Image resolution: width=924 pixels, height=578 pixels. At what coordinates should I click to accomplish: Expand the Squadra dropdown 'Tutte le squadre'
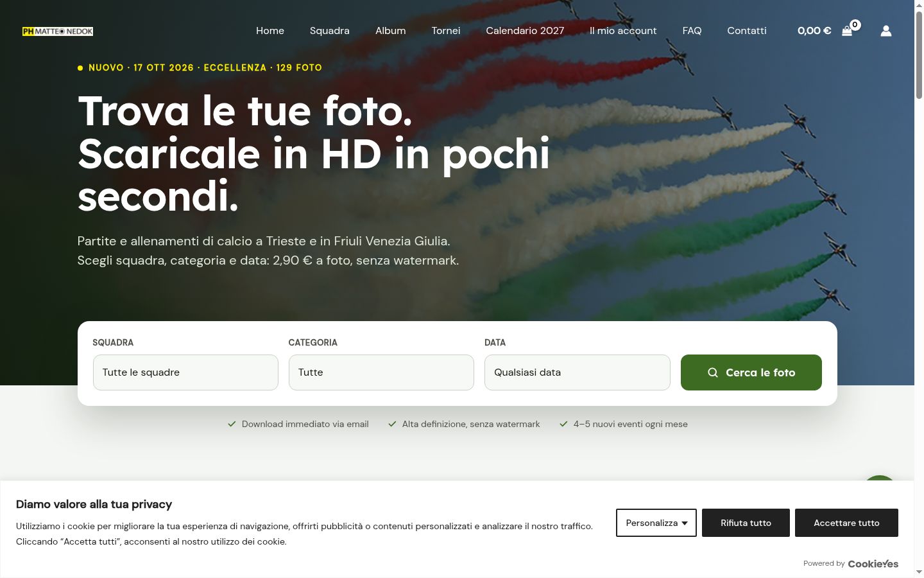(x=185, y=372)
